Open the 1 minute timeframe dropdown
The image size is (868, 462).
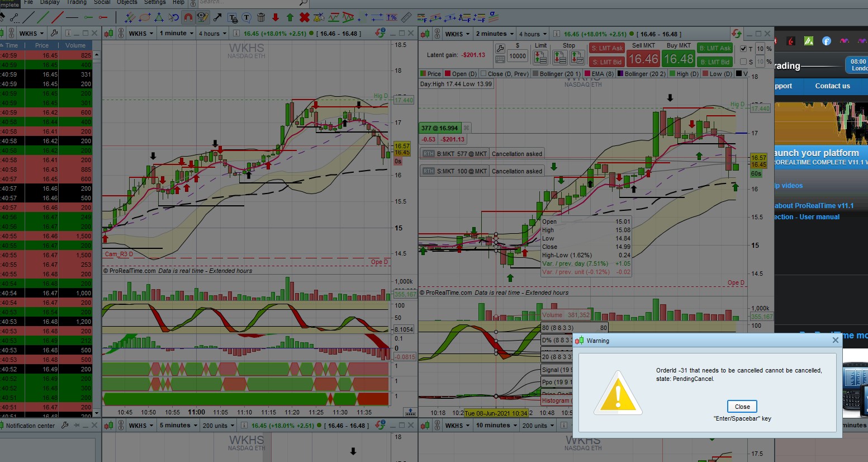(176, 34)
